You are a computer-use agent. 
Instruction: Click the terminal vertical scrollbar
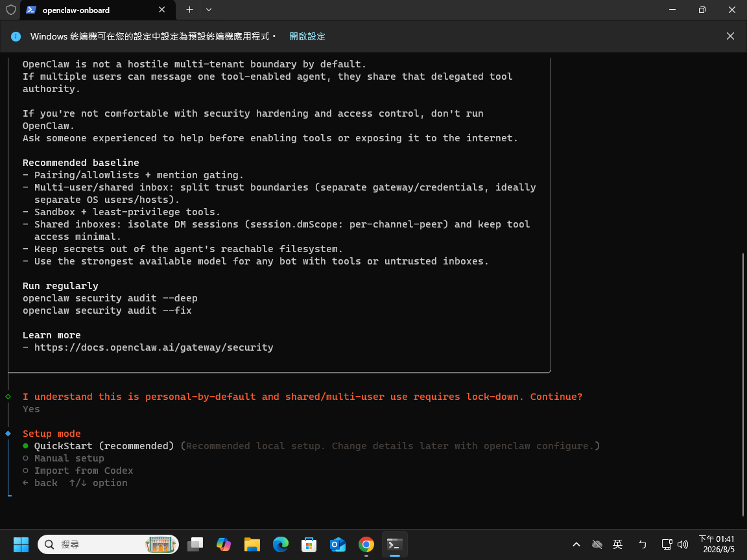(742, 384)
